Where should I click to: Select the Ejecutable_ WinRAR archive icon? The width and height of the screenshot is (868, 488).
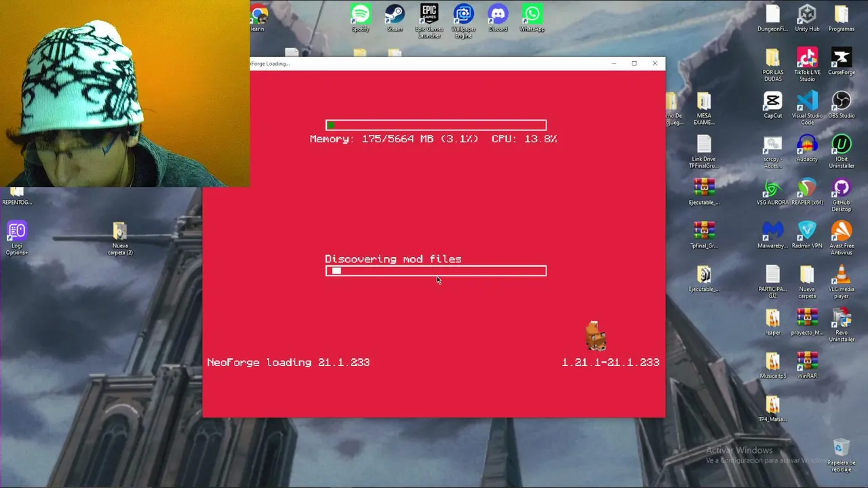click(x=704, y=188)
